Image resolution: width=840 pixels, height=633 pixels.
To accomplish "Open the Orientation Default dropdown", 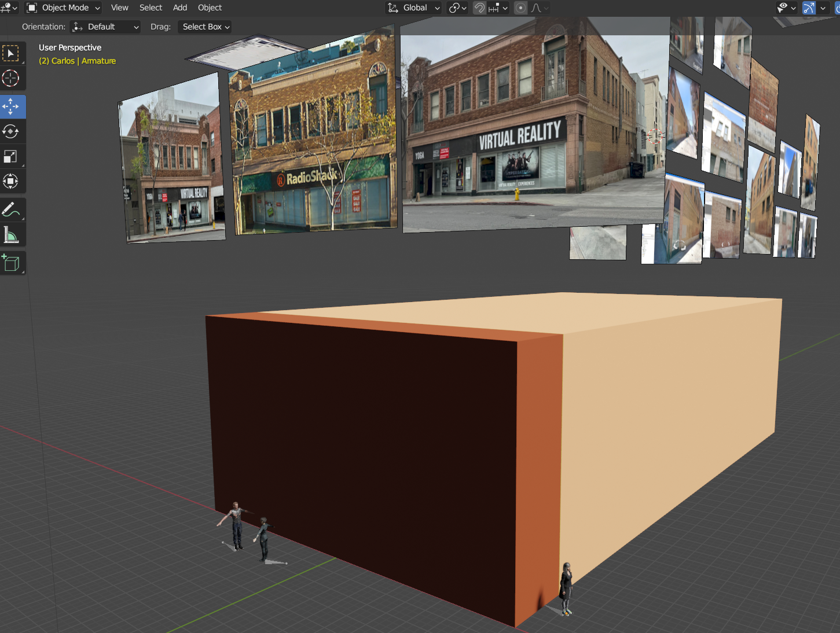I will [105, 27].
